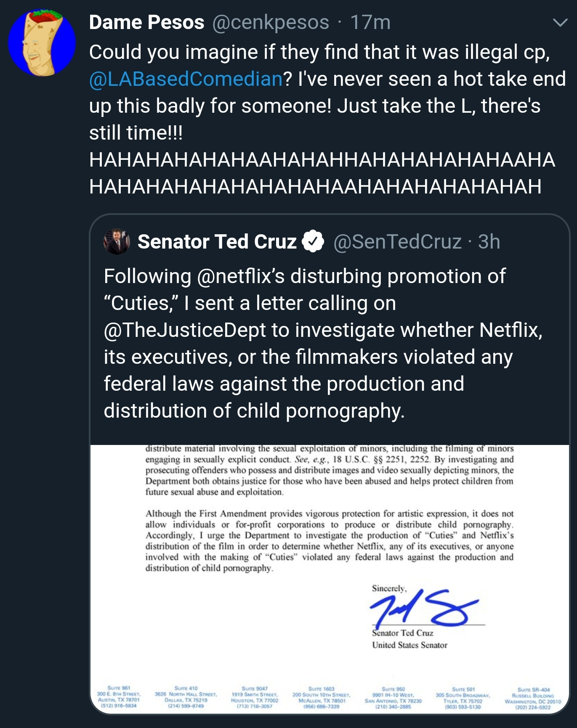The image size is (577, 728).
Task: Tap the Washington DC office address footer
Action: (x=533, y=699)
